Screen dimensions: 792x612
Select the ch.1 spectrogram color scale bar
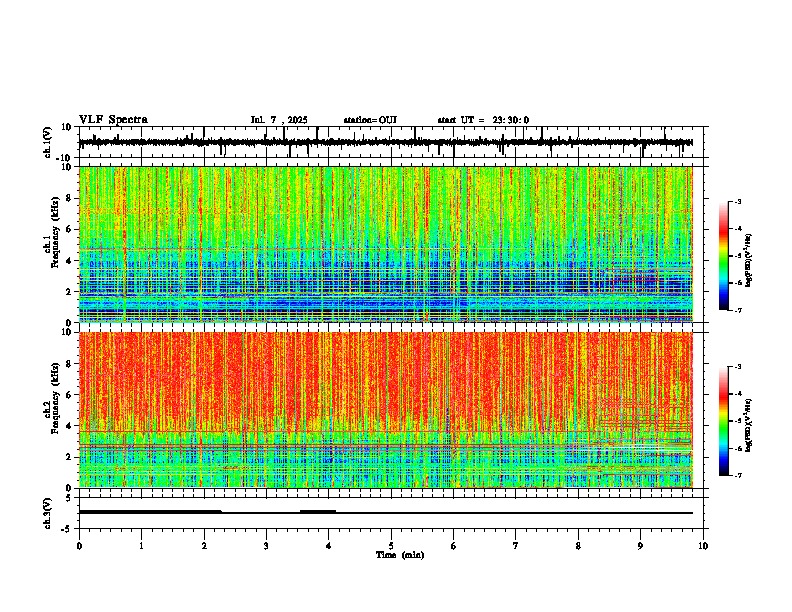724,256
